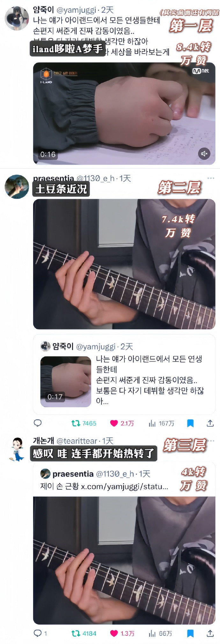Reply to the tweet with 1 comment
Viewport: 220px width, 644px height.
pos(40,633)
